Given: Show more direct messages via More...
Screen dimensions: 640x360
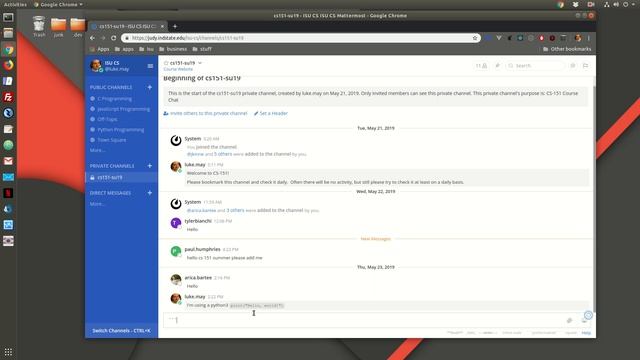Looking at the screenshot, I should coord(97,204).
